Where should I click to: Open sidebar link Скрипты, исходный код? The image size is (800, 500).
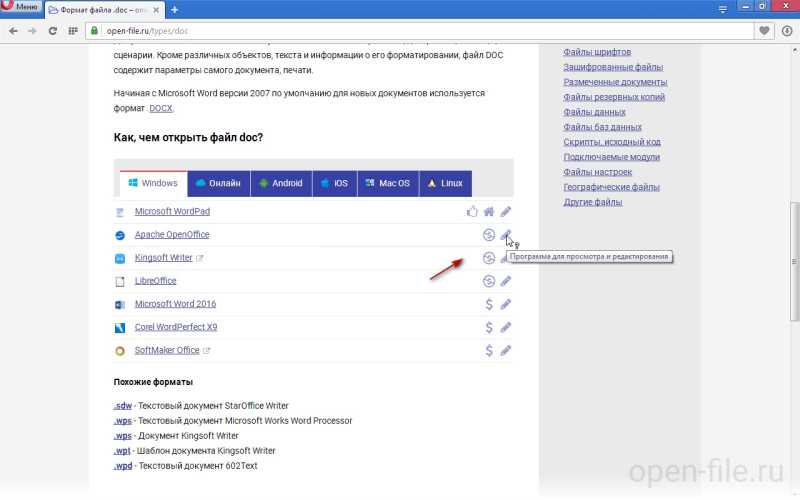612,142
